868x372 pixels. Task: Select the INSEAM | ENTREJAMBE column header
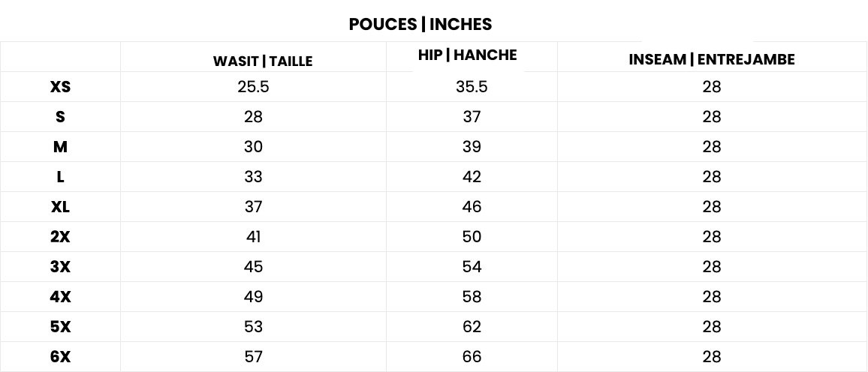tap(712, 60)
